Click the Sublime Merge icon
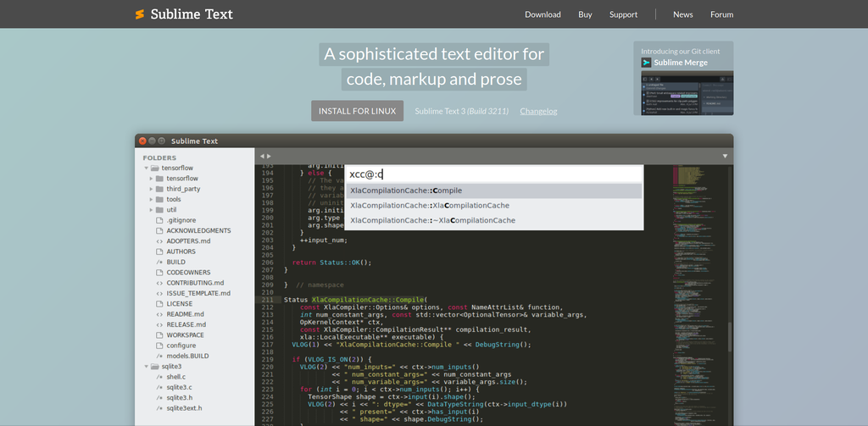868x426 pixels. (646, 63)
